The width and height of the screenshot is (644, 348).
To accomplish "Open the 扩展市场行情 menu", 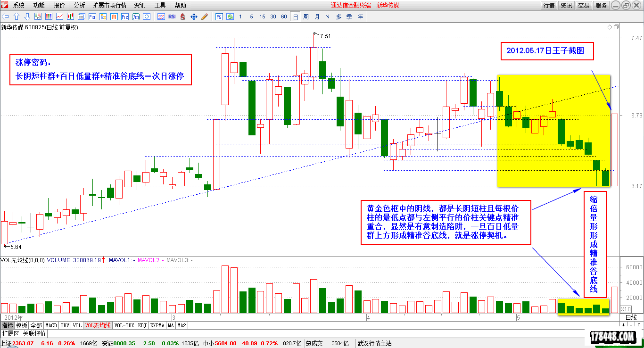I will (x=110, y=5).
